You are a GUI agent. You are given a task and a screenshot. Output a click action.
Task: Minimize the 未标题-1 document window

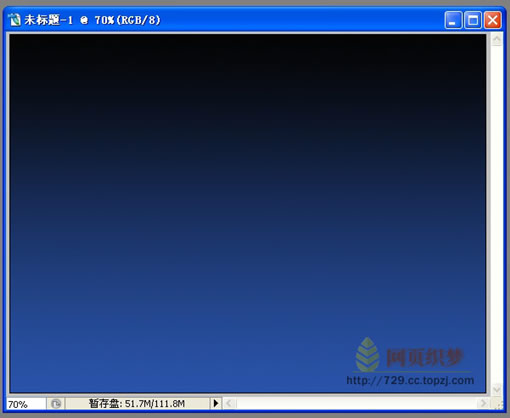click(453, 20)
